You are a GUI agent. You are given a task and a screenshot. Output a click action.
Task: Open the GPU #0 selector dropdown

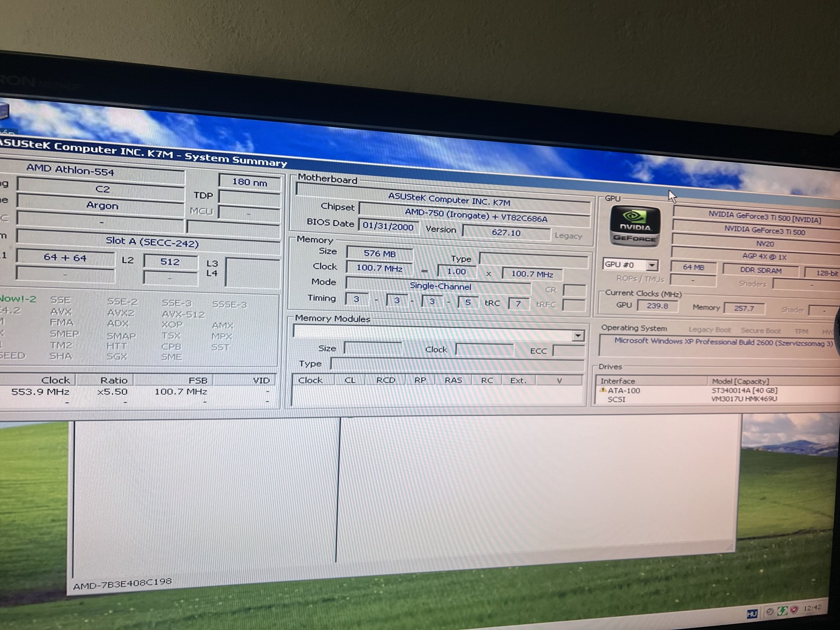pos(652,265)
